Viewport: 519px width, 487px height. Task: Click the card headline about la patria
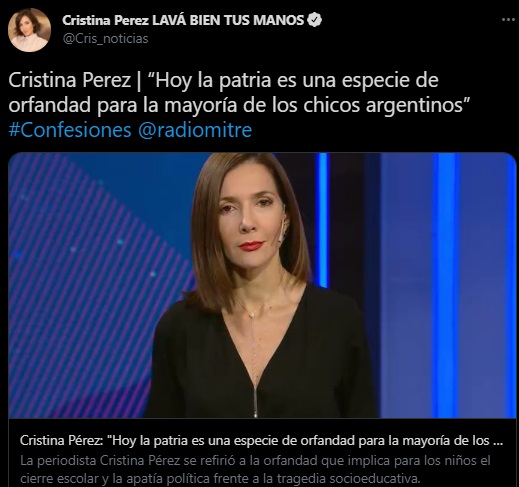[261, 441]
